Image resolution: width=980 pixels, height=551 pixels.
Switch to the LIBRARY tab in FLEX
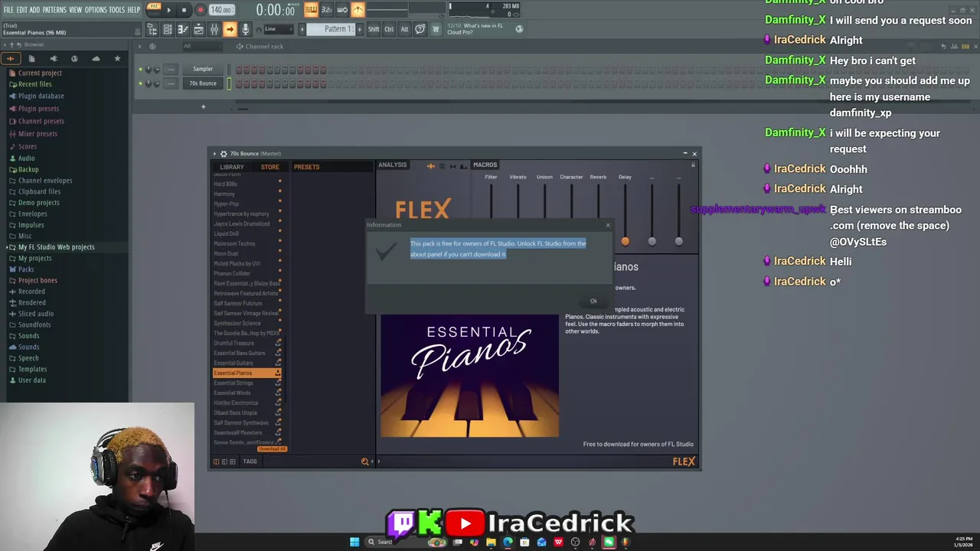(x=232, y=167)
